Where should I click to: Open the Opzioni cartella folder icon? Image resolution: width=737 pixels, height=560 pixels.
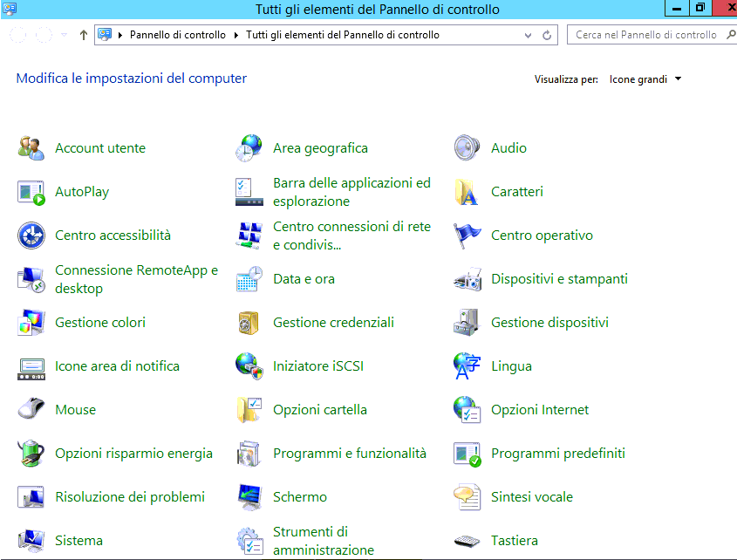pos(249,410)
